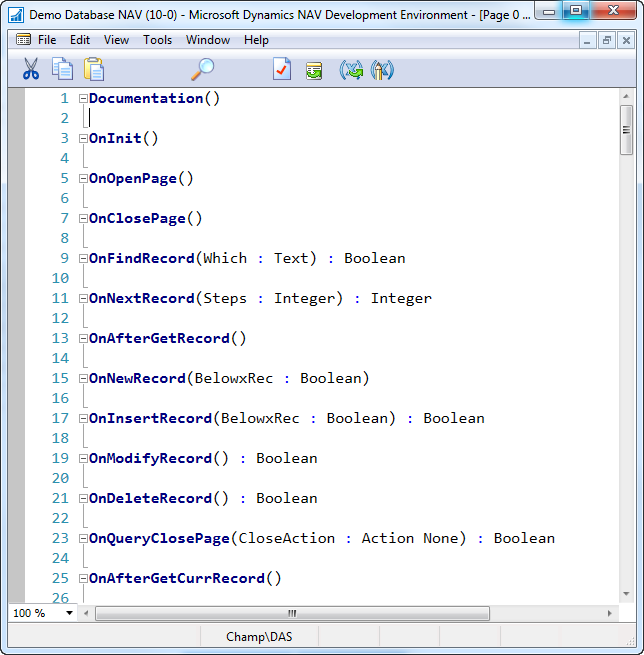Click Boolean return type on line 21

pos(287,498)
